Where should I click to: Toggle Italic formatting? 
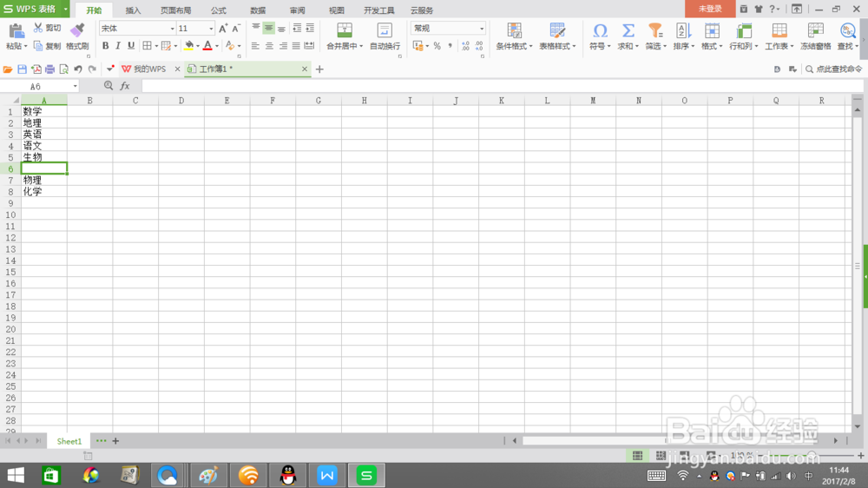[118, 46]
